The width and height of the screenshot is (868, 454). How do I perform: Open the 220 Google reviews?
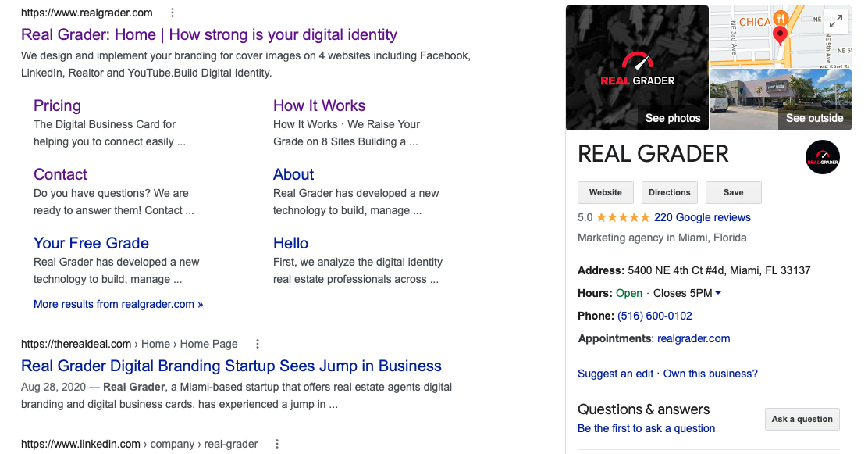click(x=703, y=217)
